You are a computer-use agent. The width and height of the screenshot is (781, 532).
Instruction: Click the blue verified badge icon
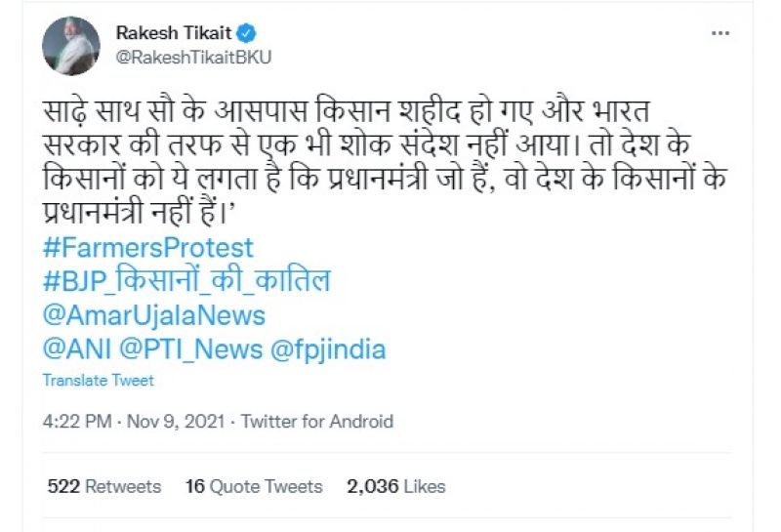247,33
